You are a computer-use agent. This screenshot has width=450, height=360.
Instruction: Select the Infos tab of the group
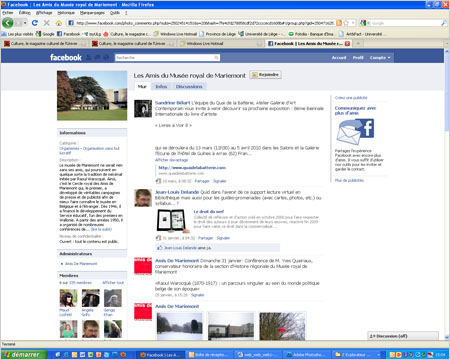tap(161, 86)
